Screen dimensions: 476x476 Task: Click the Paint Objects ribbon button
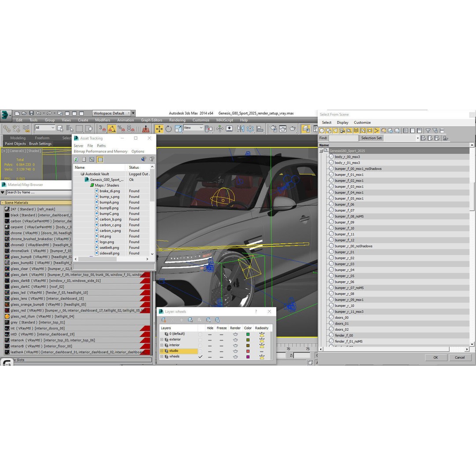tap(15, 144)
